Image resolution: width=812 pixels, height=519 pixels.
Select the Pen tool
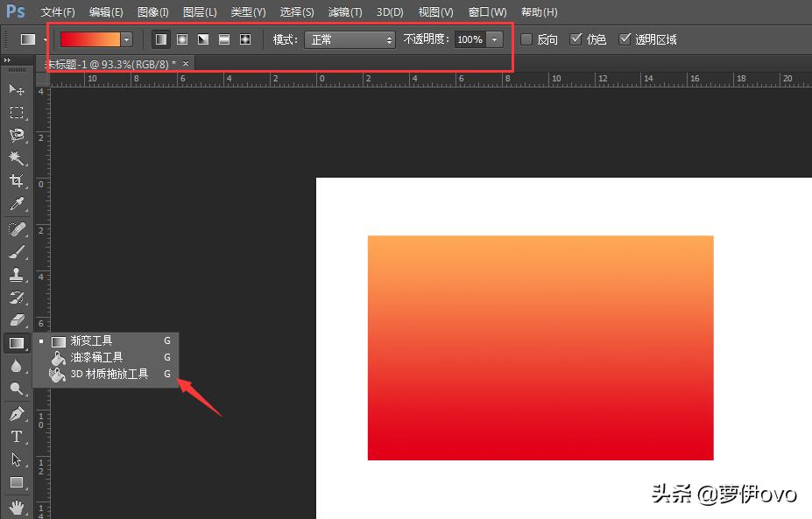click(x=16, y=414)
